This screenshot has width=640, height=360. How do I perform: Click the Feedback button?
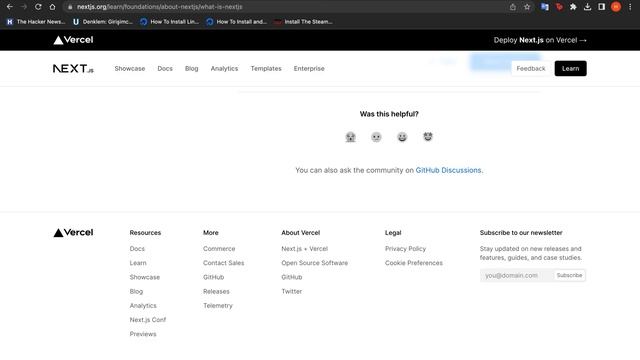531,69
